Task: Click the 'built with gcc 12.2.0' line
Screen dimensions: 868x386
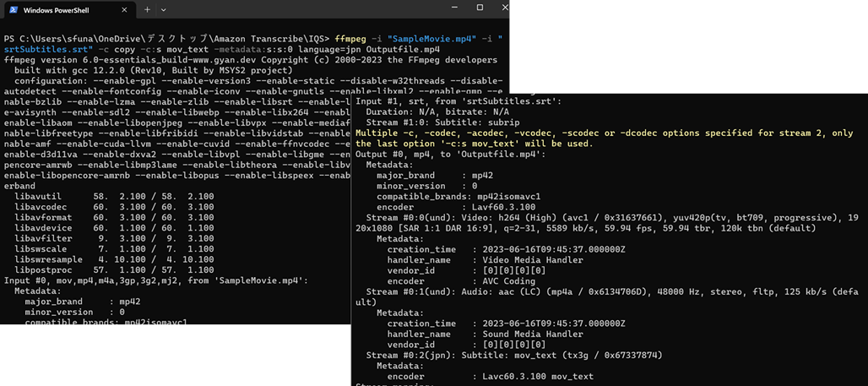Action: [153, 70]
